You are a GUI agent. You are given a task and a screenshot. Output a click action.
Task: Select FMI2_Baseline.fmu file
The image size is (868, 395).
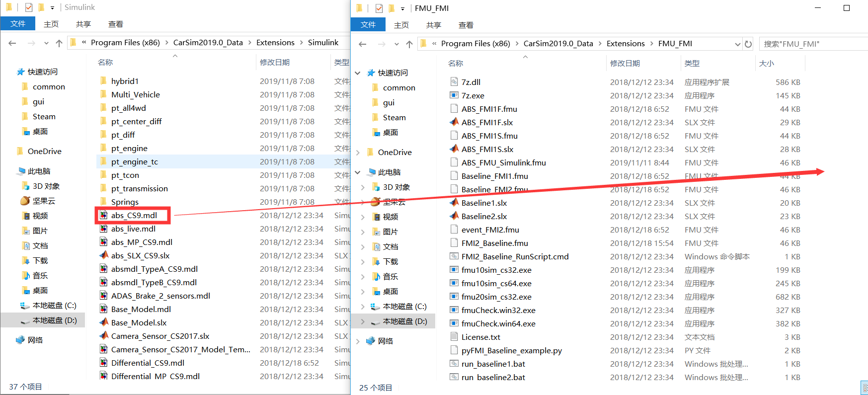point(494,243)
